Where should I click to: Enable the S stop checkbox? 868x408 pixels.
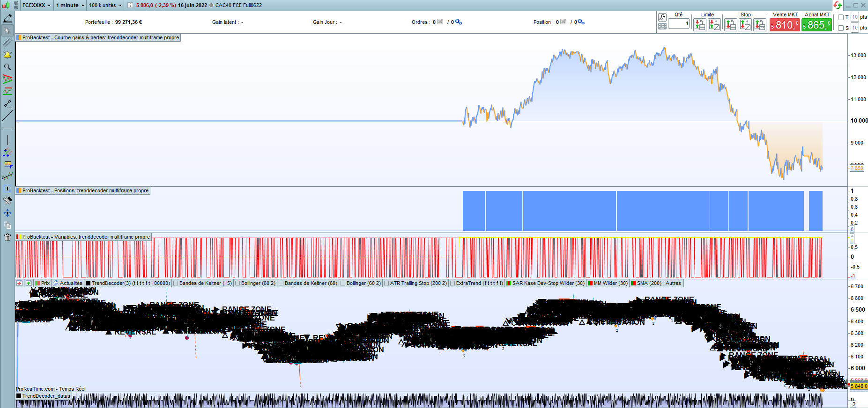click(841, 28)
